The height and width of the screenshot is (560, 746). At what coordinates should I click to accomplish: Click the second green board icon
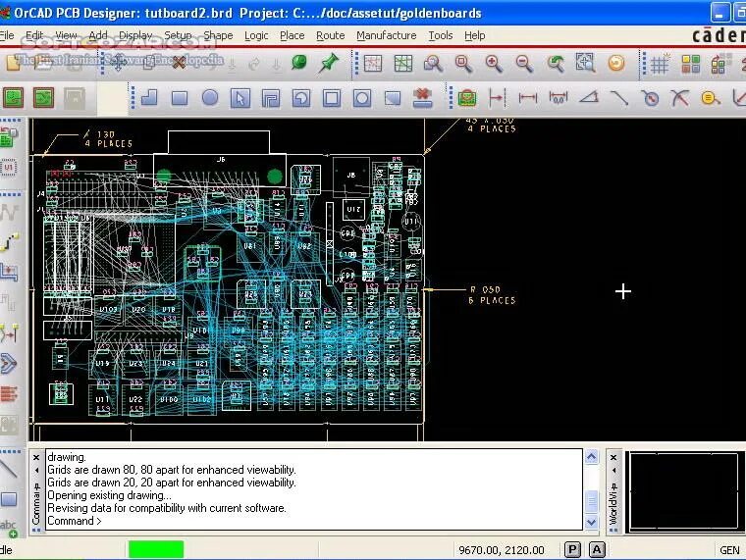[43, 98]
